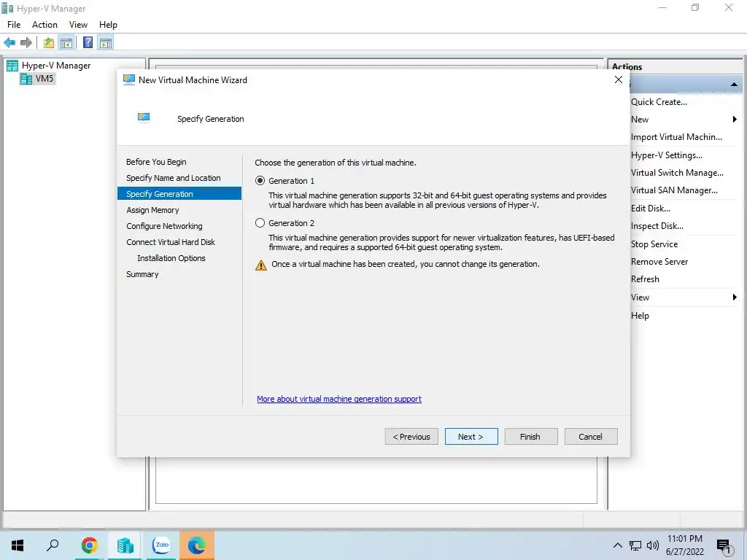Open Virtual Switch Manager action

click(677, 173)
